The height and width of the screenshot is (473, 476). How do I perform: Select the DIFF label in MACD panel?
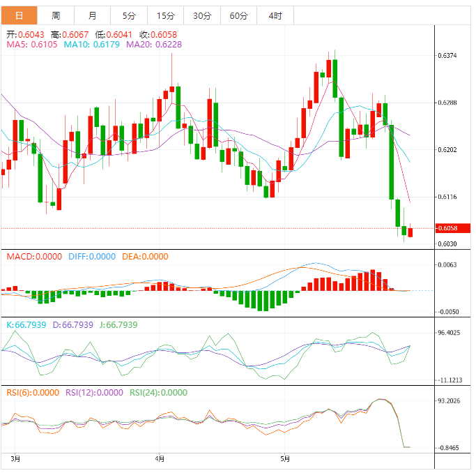(x=92, y=257)
